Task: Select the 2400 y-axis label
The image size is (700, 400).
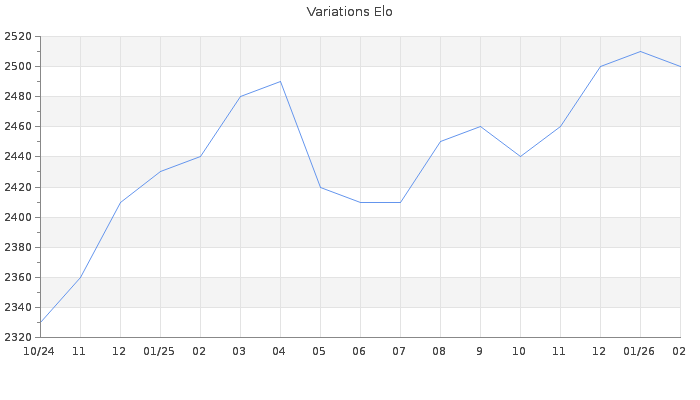Action: [x=18, y=217]
